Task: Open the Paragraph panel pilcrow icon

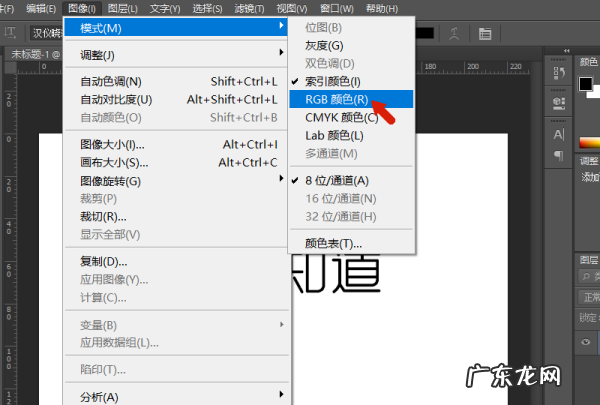Action: click(x=559, y=155)
